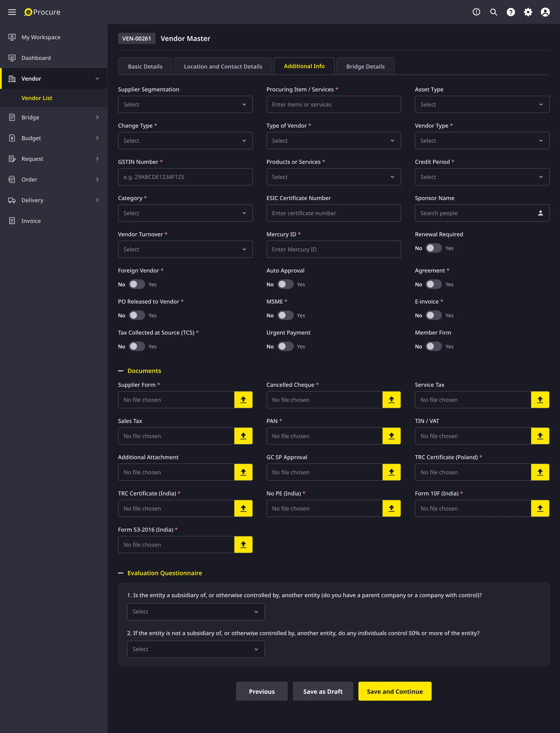Image resolution: width=560 pixels, height=733 pixels.
Task: Click the search magnifier icon
Action: tap(494, 12)
